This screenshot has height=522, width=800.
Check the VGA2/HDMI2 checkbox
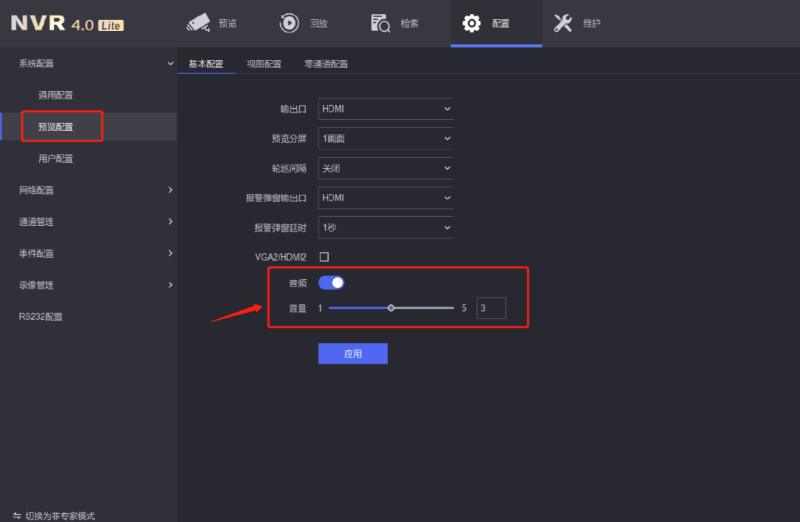(x=324, y=257)
